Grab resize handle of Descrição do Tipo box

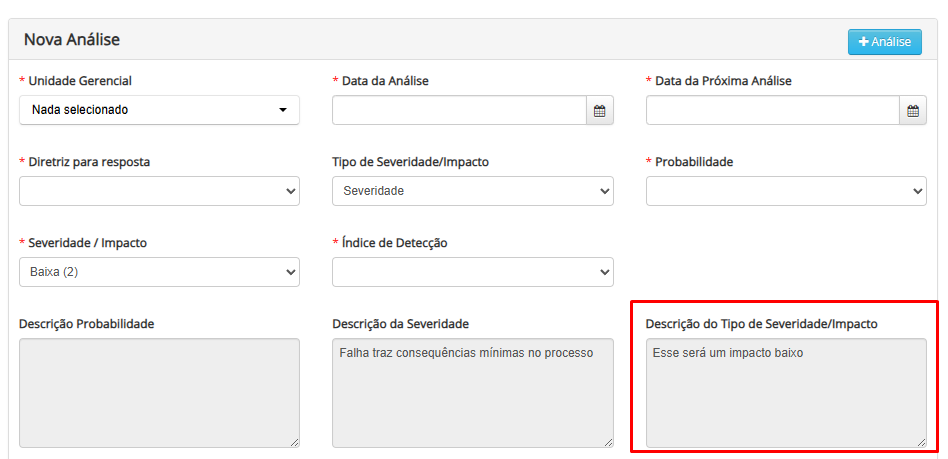920,441
